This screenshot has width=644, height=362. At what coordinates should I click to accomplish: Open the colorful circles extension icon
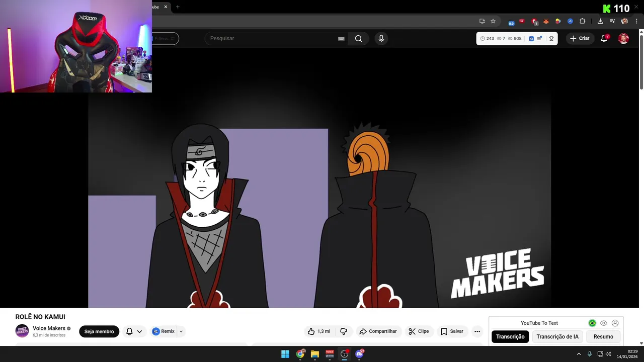click(x=558, y=21)
